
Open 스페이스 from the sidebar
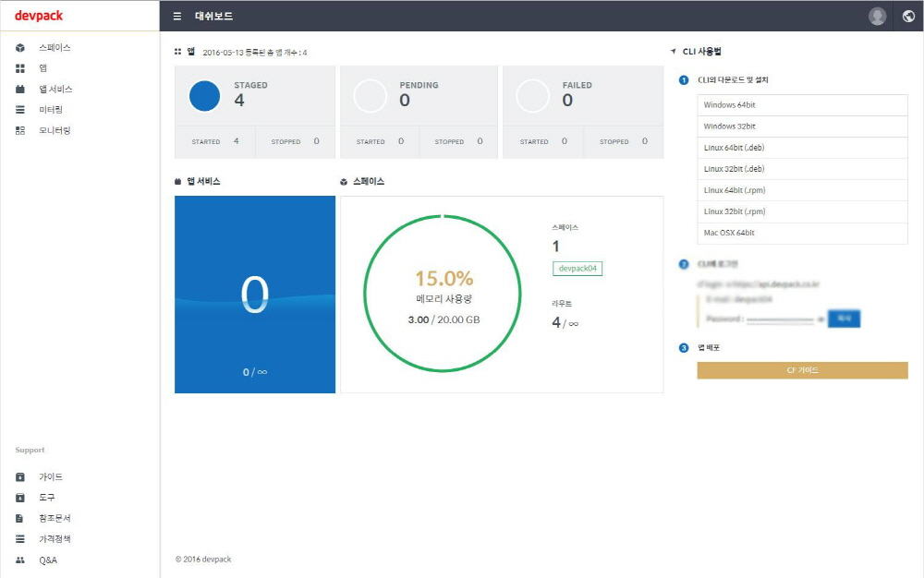[x=54, y=47]
